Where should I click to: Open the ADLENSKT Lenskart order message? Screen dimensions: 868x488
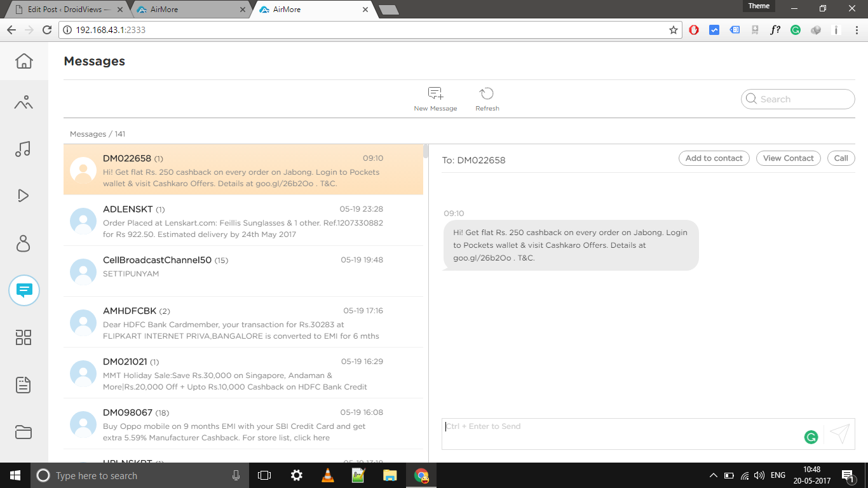pos(243,220)
